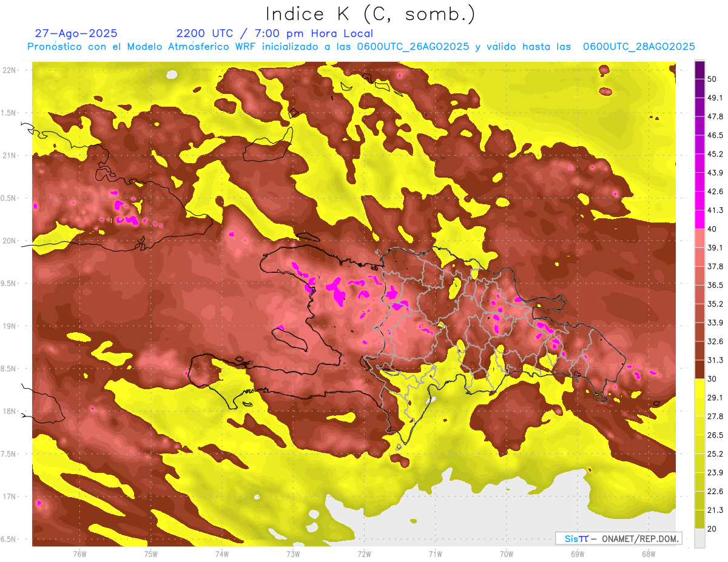
Task: Click the 73W longitude label
Action: pos(293,554)
